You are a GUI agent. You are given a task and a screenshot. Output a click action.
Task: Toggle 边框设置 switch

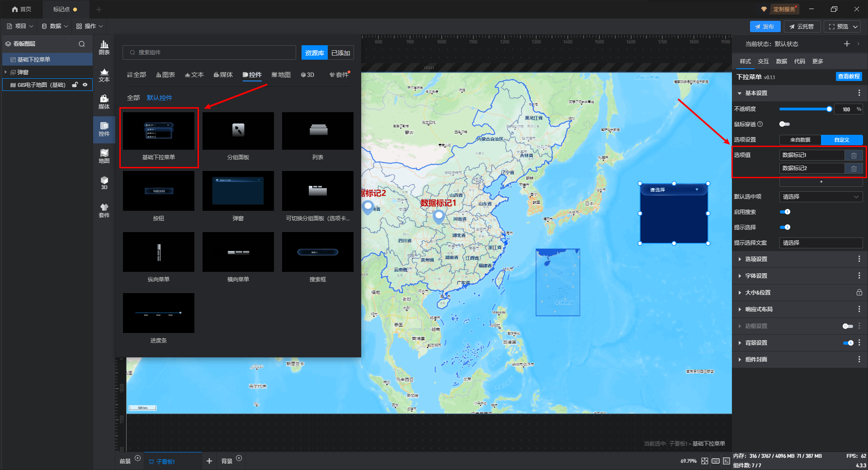click(x=848, y=326)
